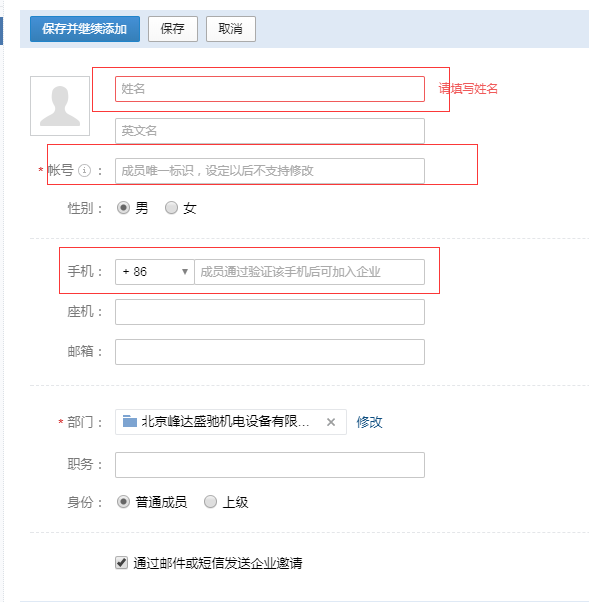Viewport: 589px width, 602px height.
Task: Remove department via the X icon
Action: click(331, 422)
